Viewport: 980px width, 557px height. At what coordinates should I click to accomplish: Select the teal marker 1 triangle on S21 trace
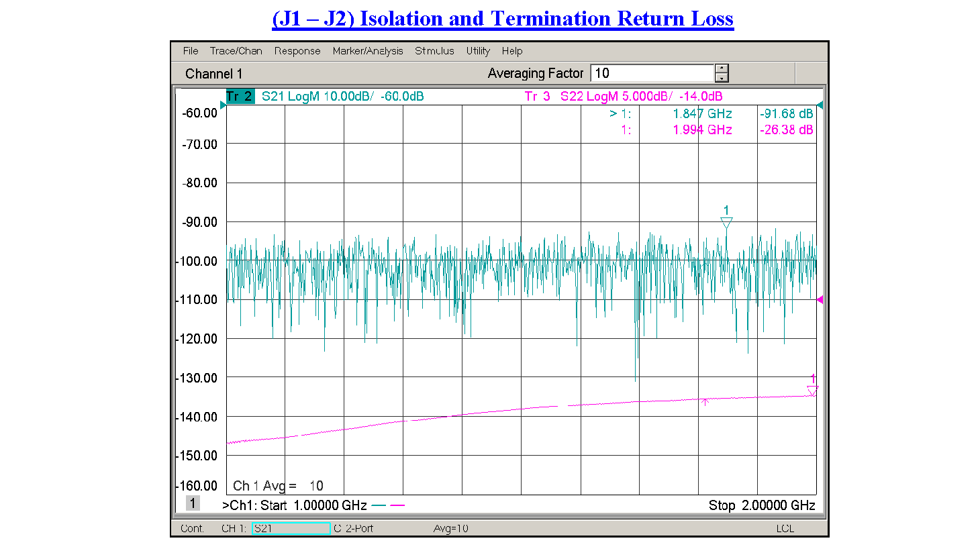tap(726, 222)
